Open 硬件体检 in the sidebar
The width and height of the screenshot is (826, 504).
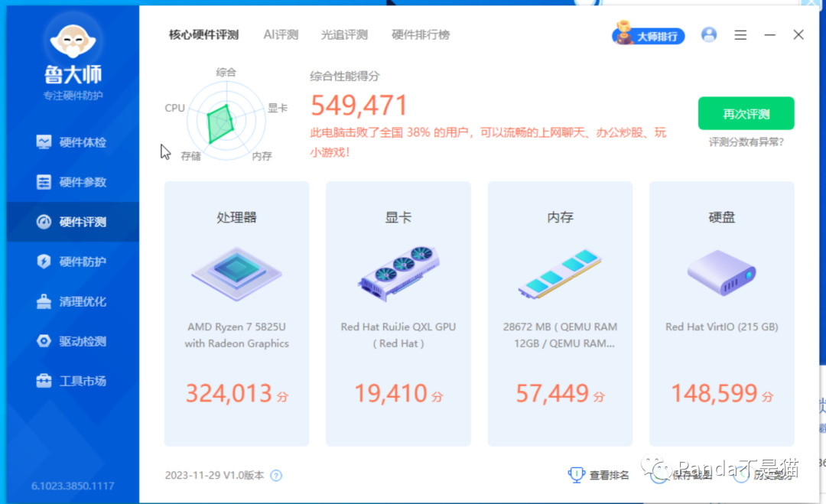[x=73, y=142]
